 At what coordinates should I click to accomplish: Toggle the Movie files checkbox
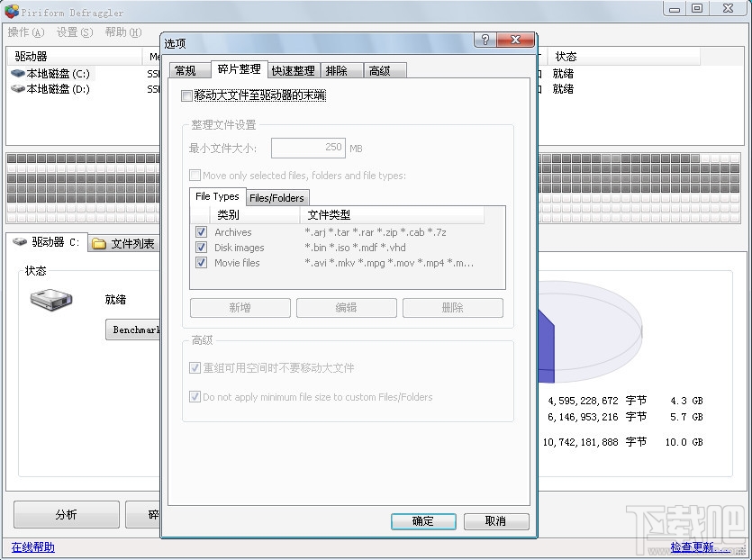click(201, 263)
